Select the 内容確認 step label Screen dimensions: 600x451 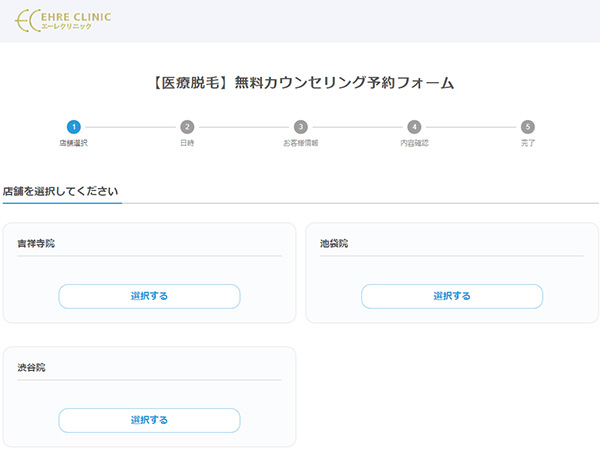tap(414, 144)
